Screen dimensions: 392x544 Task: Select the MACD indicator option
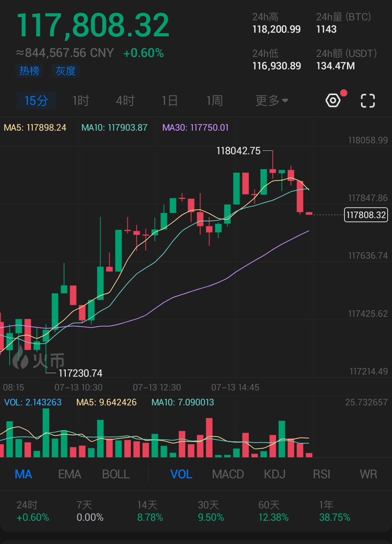pos(228,474)
